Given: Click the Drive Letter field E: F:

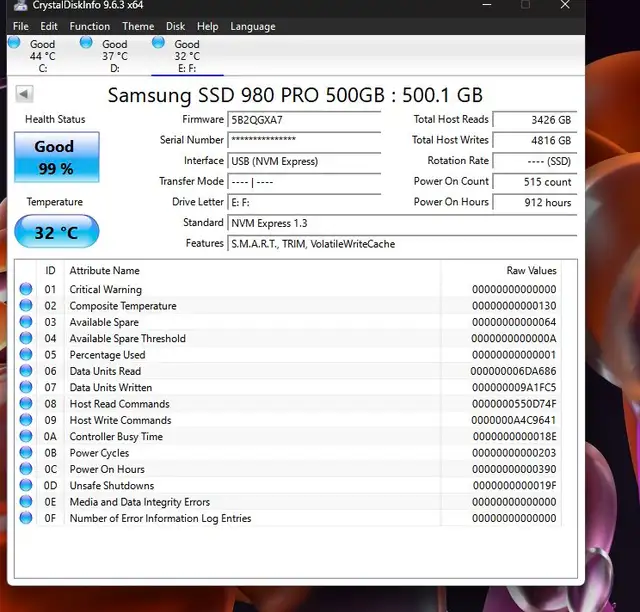Looking at the screenshot, I should tap(304, 202).
